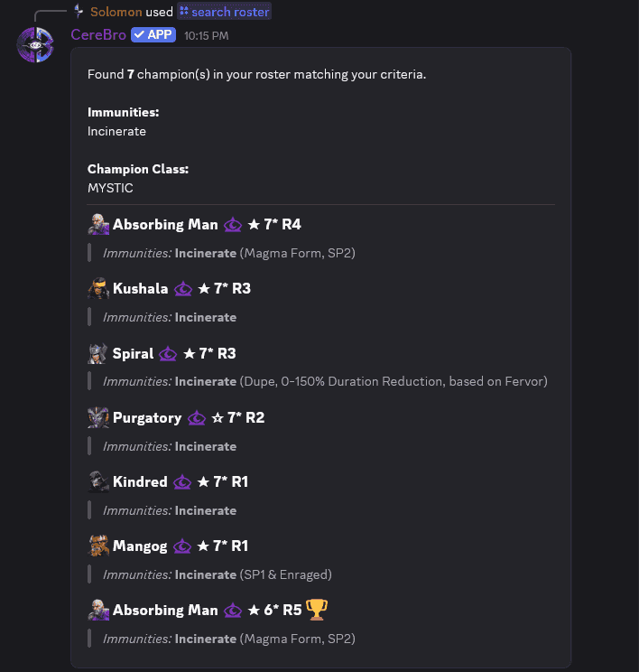Click the first Absorbing Man portrait icon
The height and width of the screenshot is (672, 639).
pyautogui.click(x=98, y=224)
